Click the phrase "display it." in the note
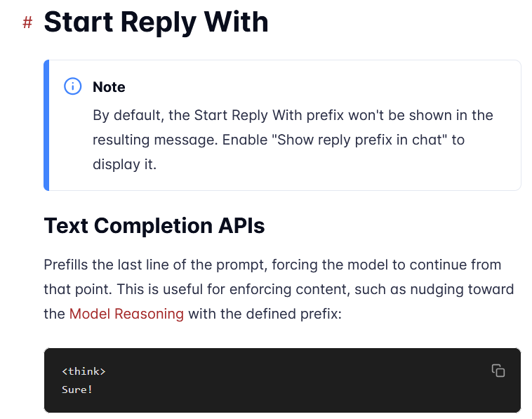The height and width of the screenshot is (419, 532). 124,164
